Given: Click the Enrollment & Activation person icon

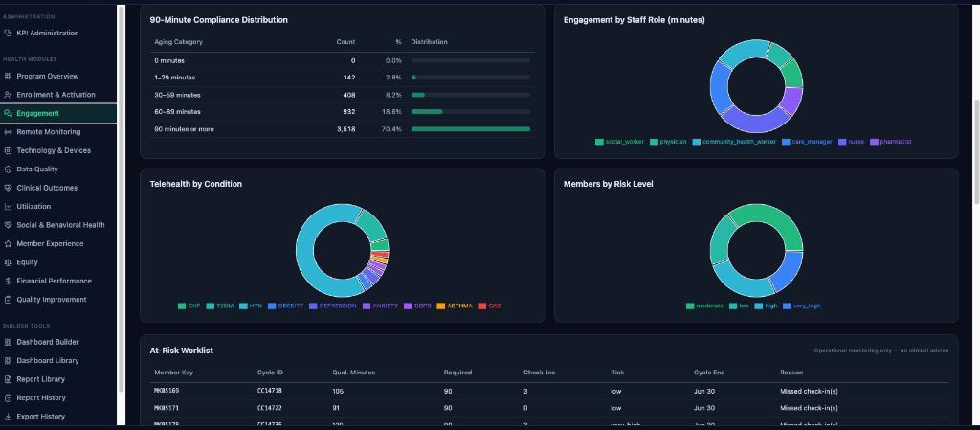Looking at the screenshot, I should tap(8, 95).
